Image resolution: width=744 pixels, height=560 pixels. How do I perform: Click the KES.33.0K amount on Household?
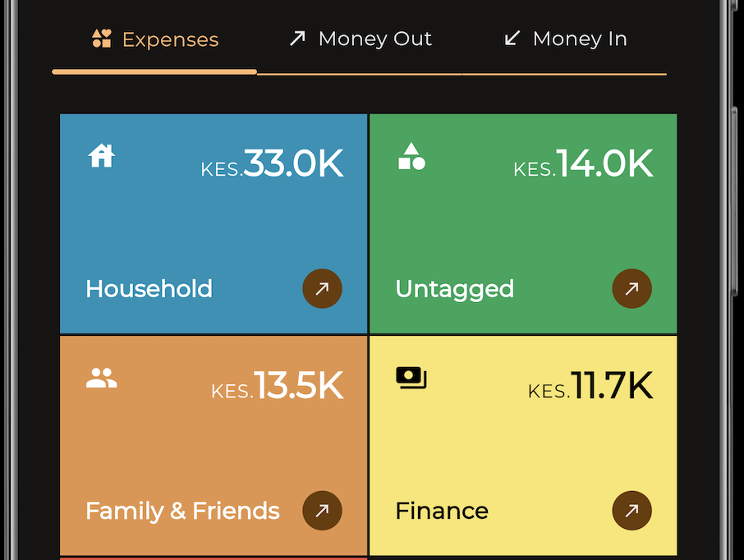272,164
